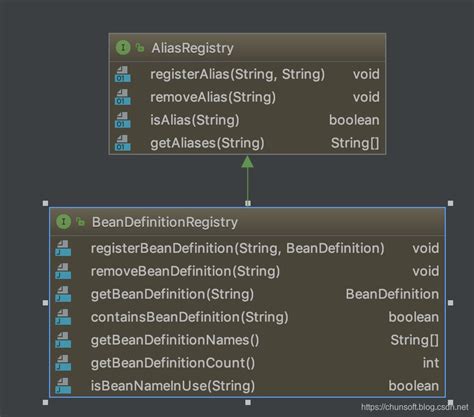Click the method icon beside isBeanNameInUse
The width and height of the screenshot is (474, 417).
[x=63, y=386]
